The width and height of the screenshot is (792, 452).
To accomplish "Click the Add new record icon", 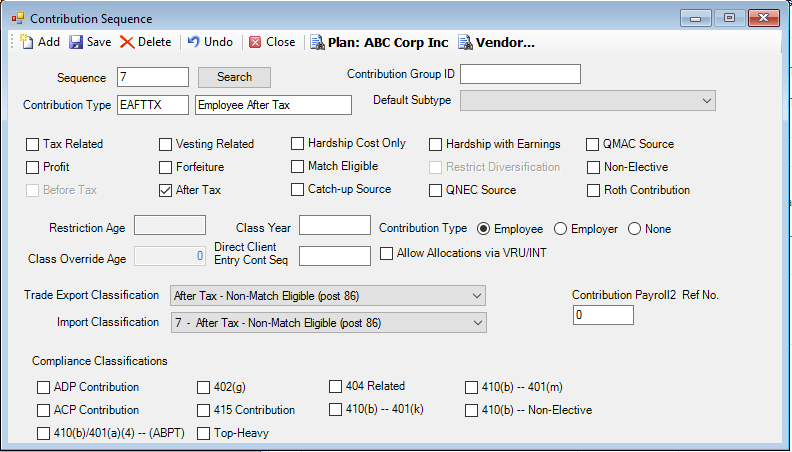I will coord(27,42).
